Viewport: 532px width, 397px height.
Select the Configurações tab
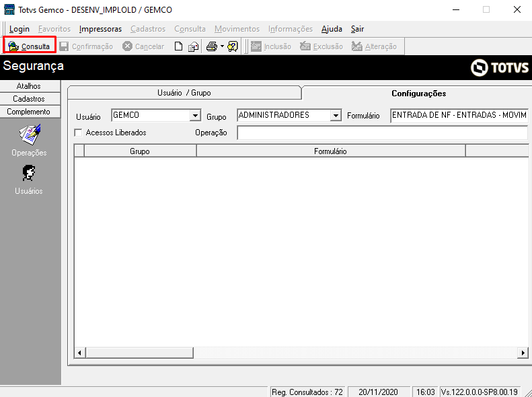[x=419, y=94]
